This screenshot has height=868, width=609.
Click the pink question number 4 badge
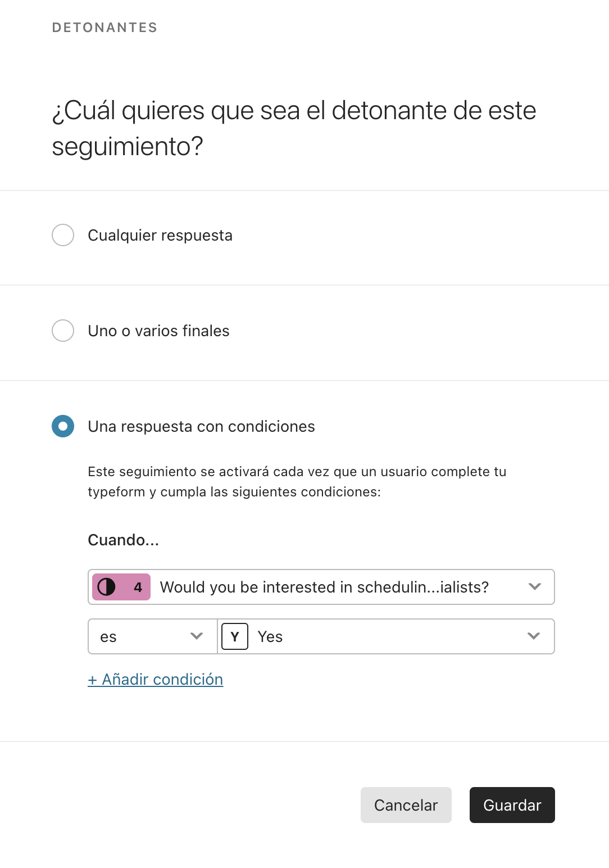(121, 587)
